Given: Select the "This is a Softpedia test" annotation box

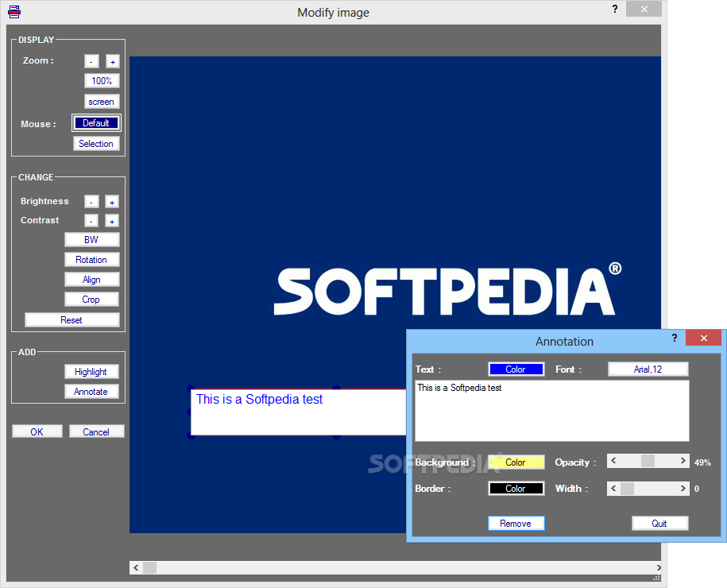Looking at the screenshot, I should click(x=299, y=412).
